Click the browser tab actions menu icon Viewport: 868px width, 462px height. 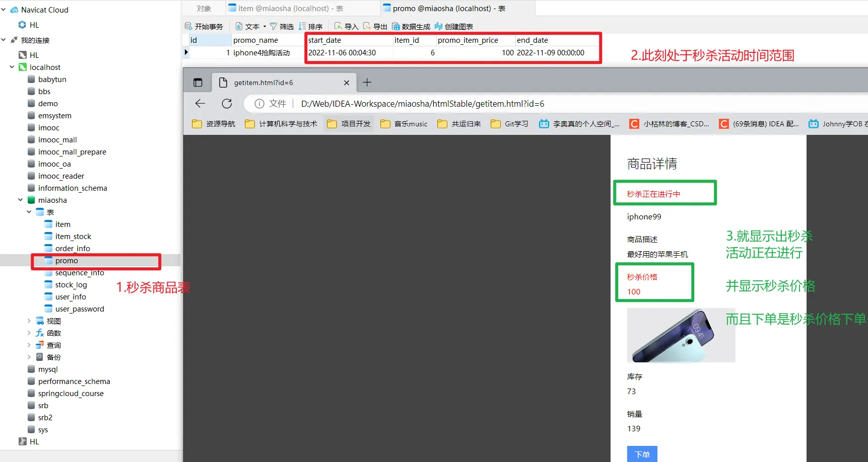pos(198,83)
